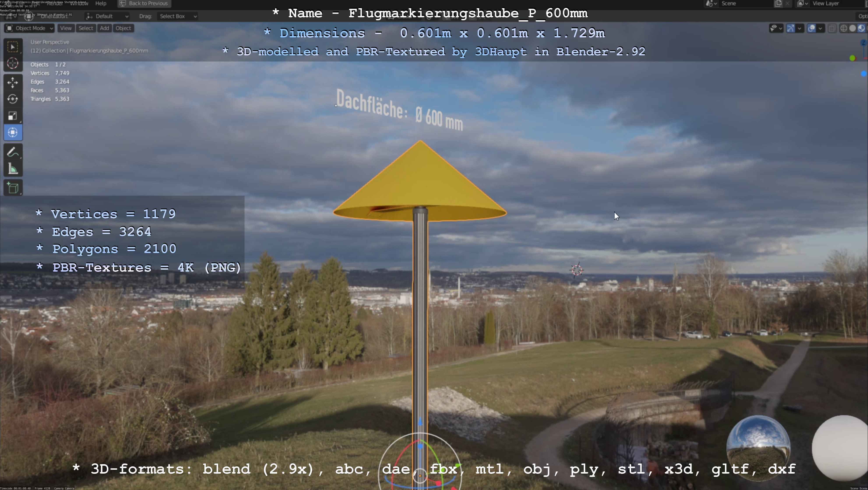Open the Select menu in viewport header
The height and width of the screenshot is (490, 868).
tap(86, 28)
